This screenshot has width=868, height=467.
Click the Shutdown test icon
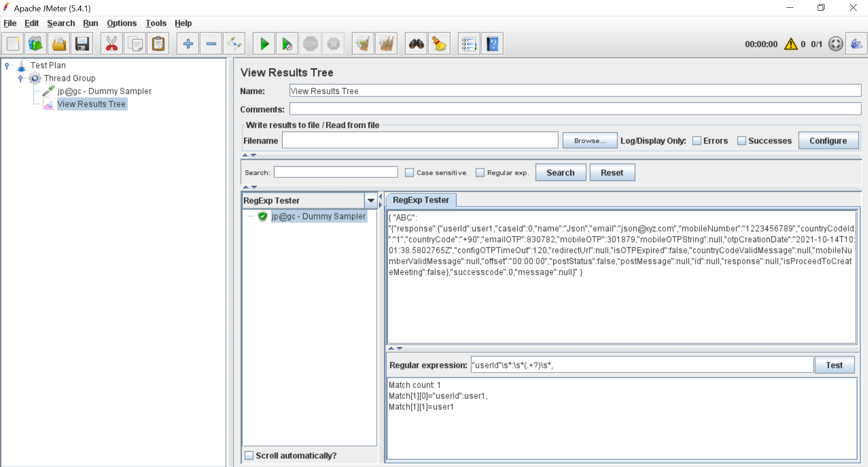(x=333, y=44)
